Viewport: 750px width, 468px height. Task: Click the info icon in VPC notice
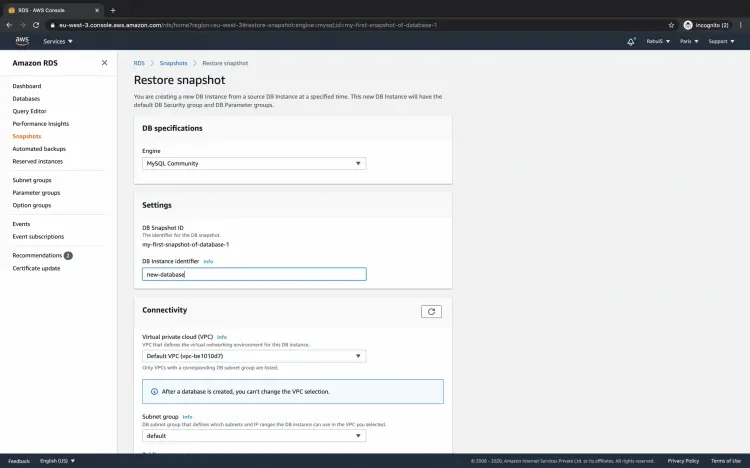154,391
